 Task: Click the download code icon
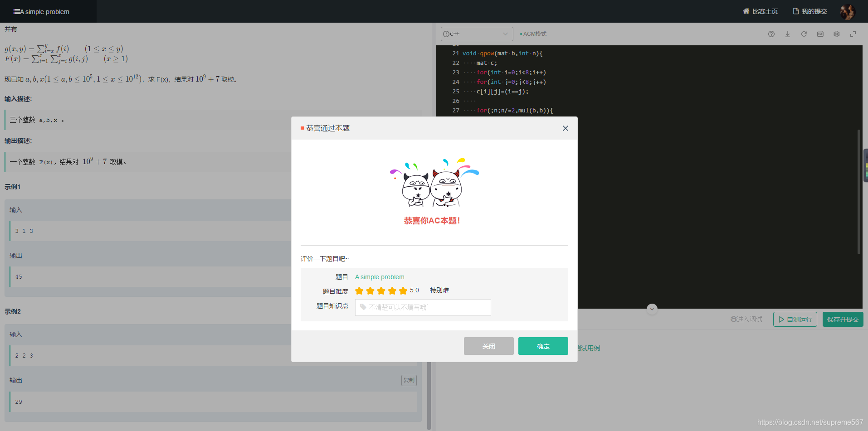[788, 34]
